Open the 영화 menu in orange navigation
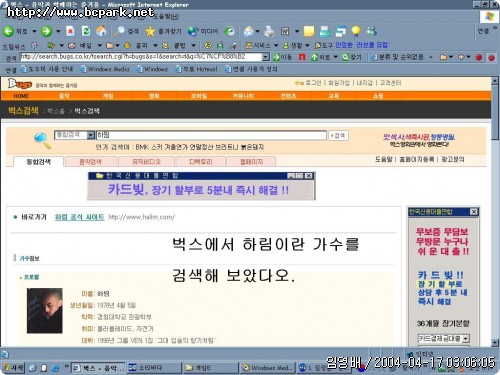 (154, 96)
